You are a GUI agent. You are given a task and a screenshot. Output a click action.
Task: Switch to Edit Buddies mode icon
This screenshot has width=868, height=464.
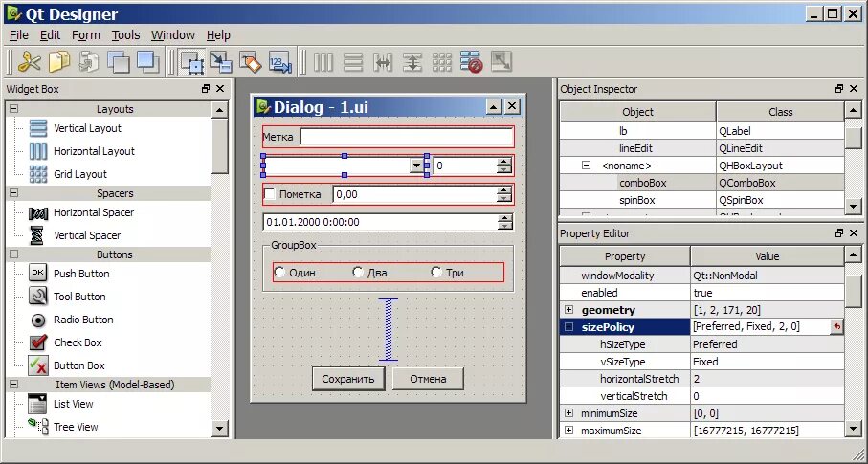[250, 61]
